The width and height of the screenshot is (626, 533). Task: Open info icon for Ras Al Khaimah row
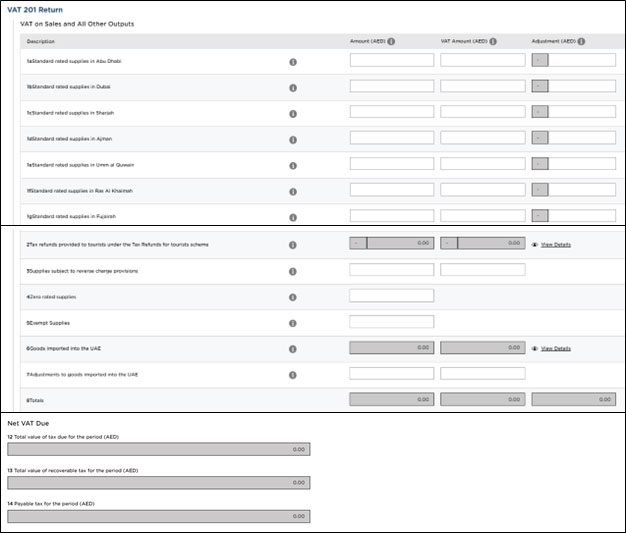point(293,192)
